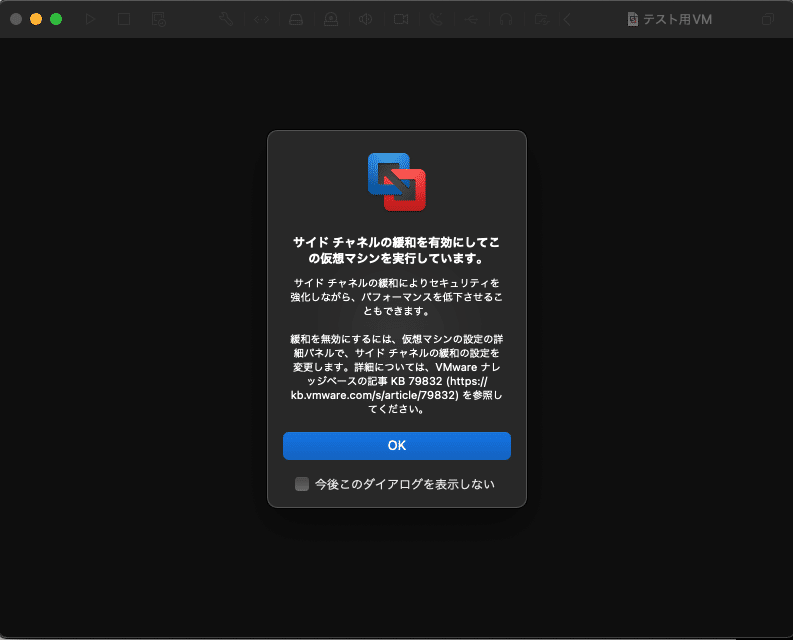Click the overlapping windows icon at the title bar's right end
Image resolution: width=793 pixels, height=640 pixels.
pos(768,19)
